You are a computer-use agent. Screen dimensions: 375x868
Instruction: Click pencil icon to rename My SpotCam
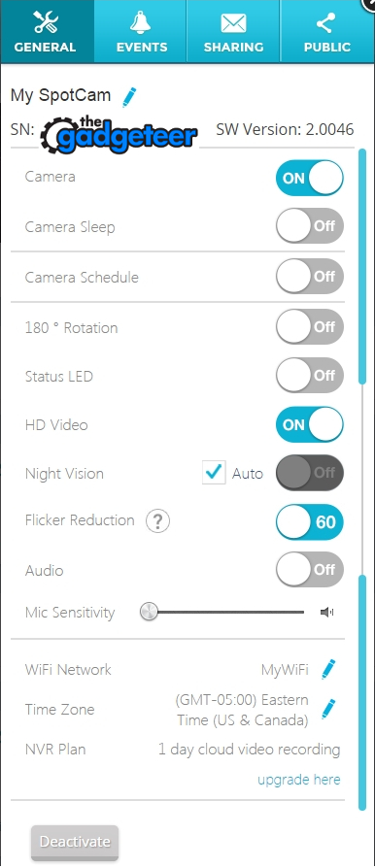coord(129,96)
